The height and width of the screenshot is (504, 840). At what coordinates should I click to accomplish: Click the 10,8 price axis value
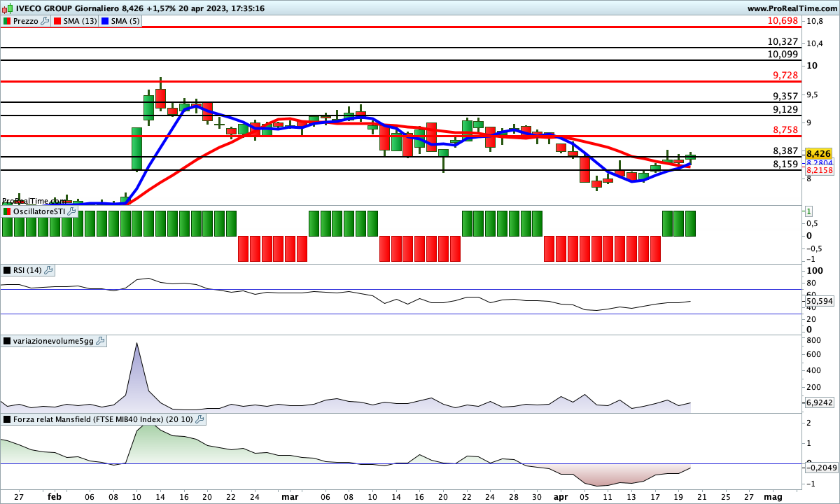coord(814,21)
